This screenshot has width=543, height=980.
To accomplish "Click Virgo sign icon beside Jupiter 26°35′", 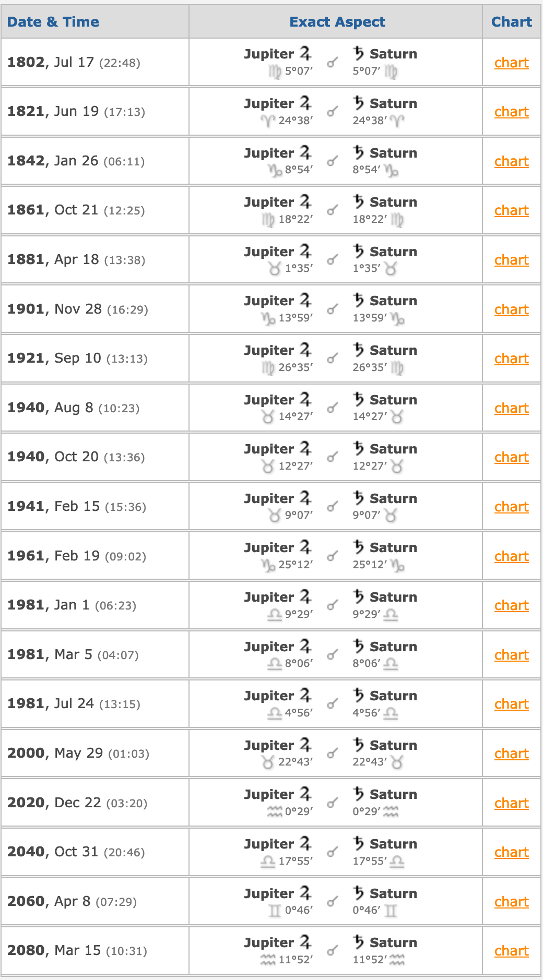I will point(268,368).
